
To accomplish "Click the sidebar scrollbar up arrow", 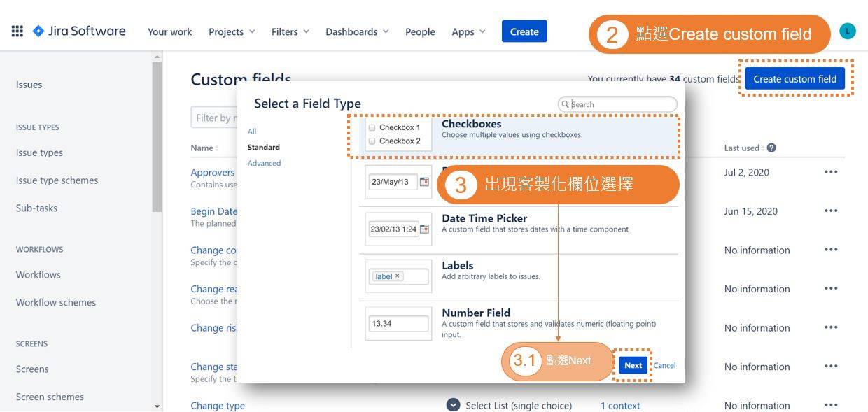I will 157,56.
